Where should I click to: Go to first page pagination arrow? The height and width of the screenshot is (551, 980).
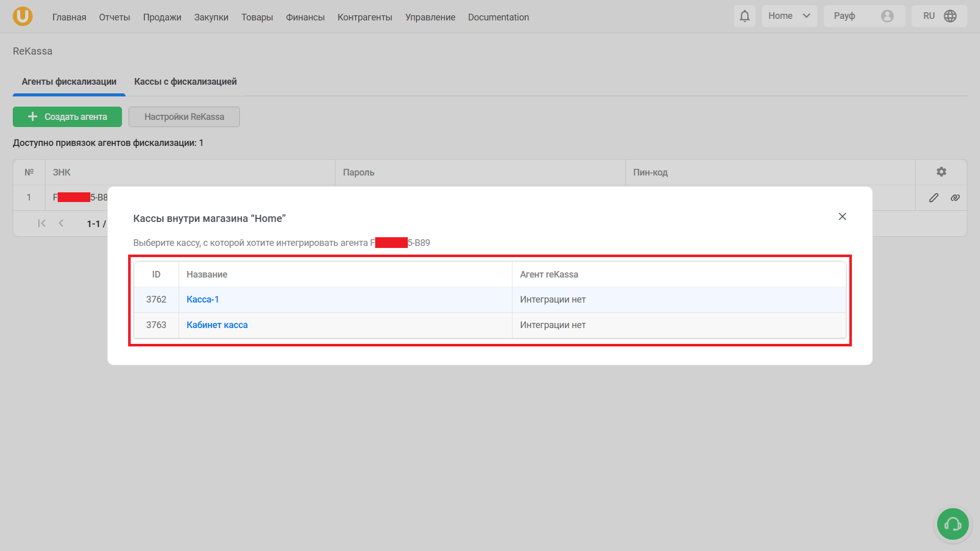pos(42,223)
